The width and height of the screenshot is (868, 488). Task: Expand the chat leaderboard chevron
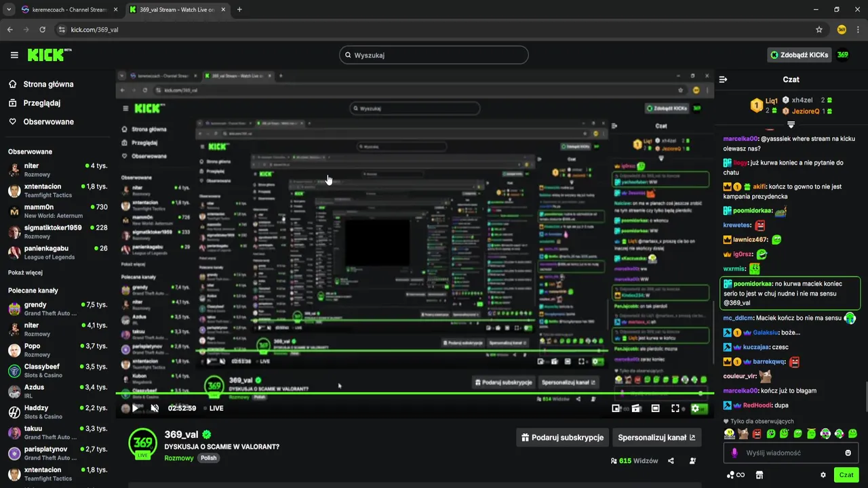[791, 125]
